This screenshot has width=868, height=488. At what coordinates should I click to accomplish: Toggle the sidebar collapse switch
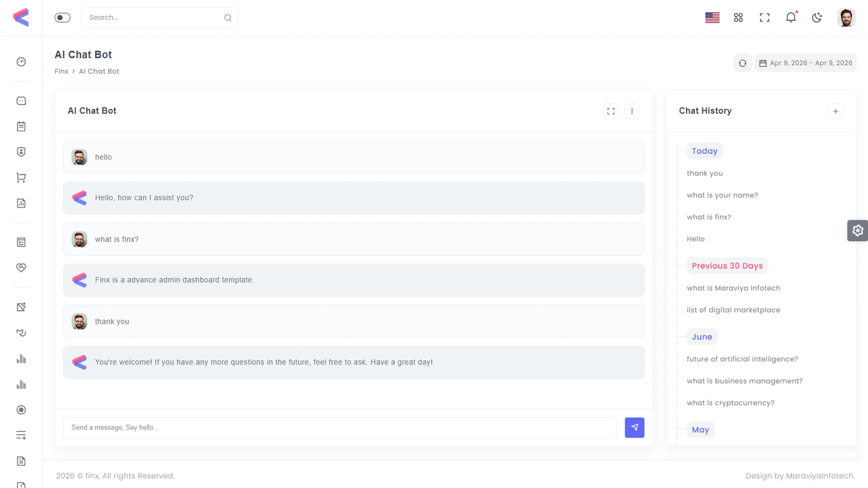point(62,18)
